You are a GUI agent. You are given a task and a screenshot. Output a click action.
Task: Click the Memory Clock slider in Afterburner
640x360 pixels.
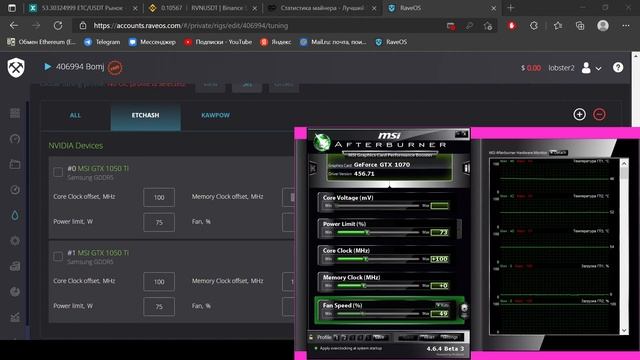[x=377, y=285]
